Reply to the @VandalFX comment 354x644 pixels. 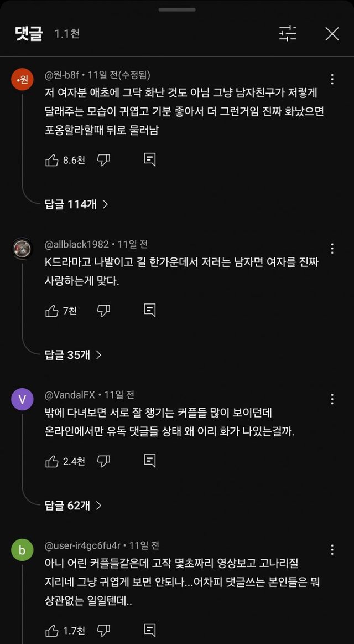click(x=149, y=461)
